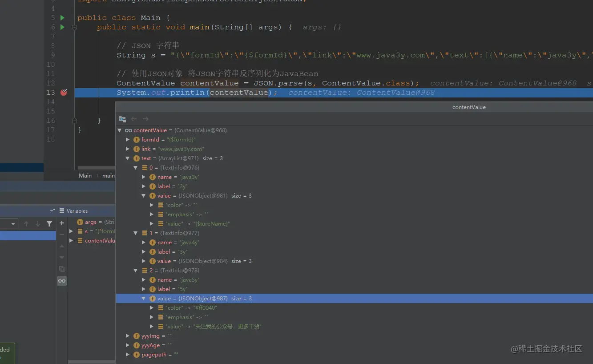
Task: Click the "color" -> "" entry under JSONObject@981
Action: [354, 205]
